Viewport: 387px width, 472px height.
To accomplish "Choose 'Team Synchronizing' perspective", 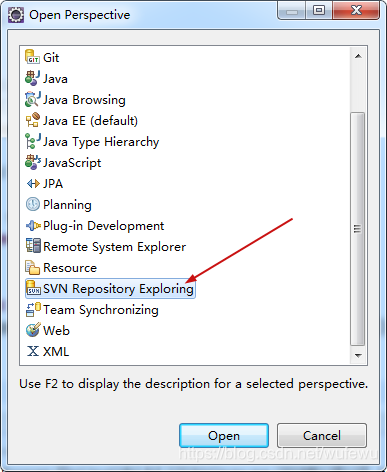I will pyautogui.click(x=101, y=310).
